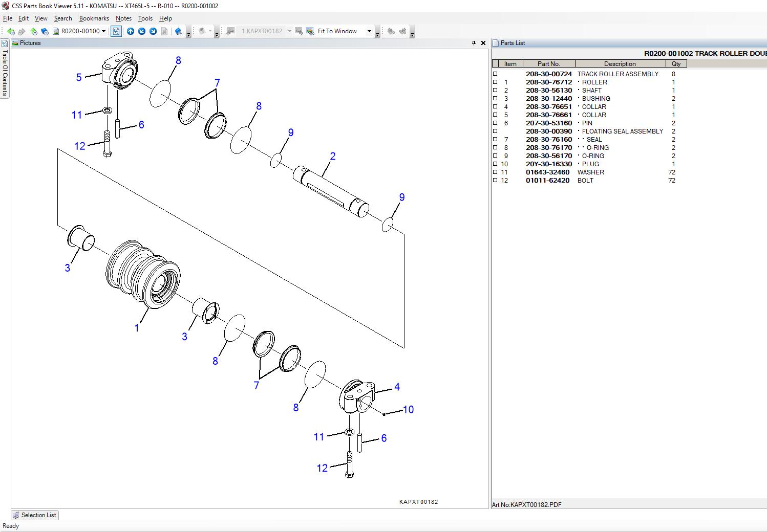Tick the checkbox for 01011-62420 BOLT
This screenshot has width=767, height=532.
[x=495, y=180]
